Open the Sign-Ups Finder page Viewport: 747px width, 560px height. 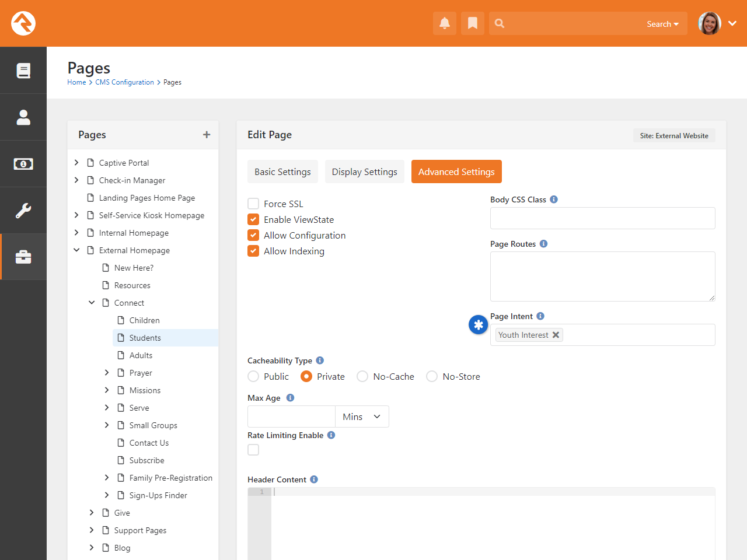(158, 495)
